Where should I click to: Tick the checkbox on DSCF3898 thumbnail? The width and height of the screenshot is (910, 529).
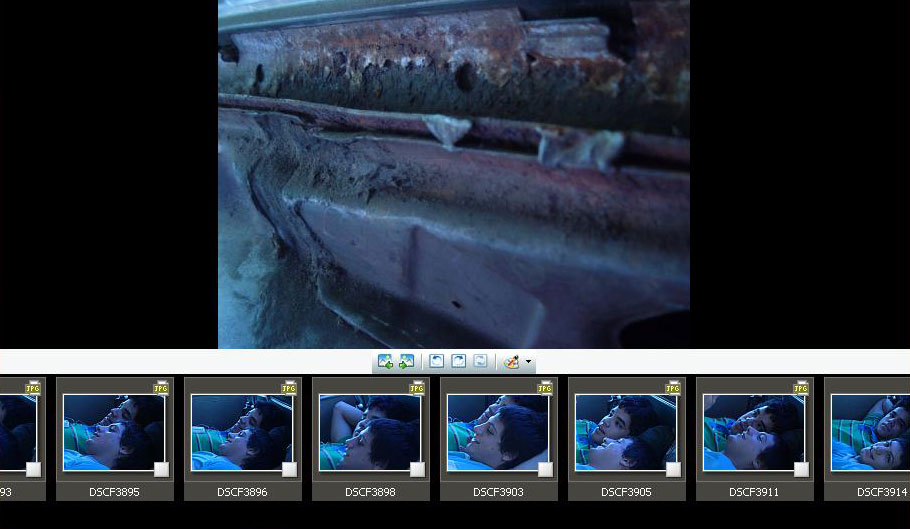pyautogui.click(x=417, y=469)
